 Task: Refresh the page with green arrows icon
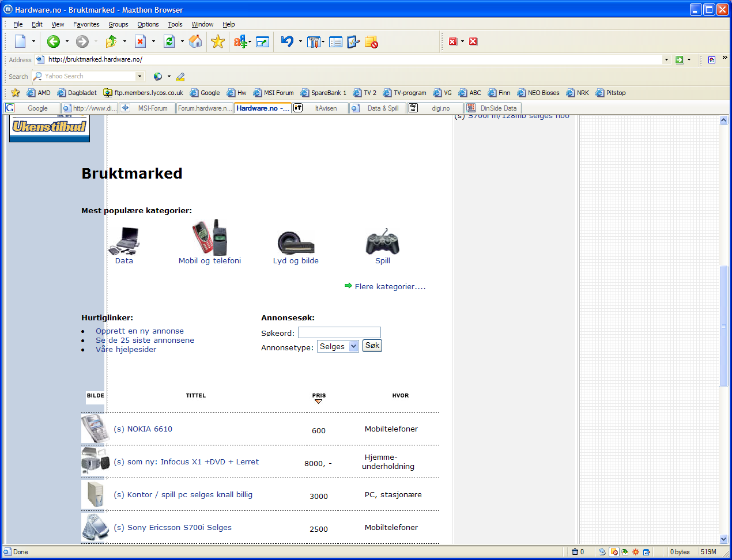pyautogui.click(x=169, y=41)
